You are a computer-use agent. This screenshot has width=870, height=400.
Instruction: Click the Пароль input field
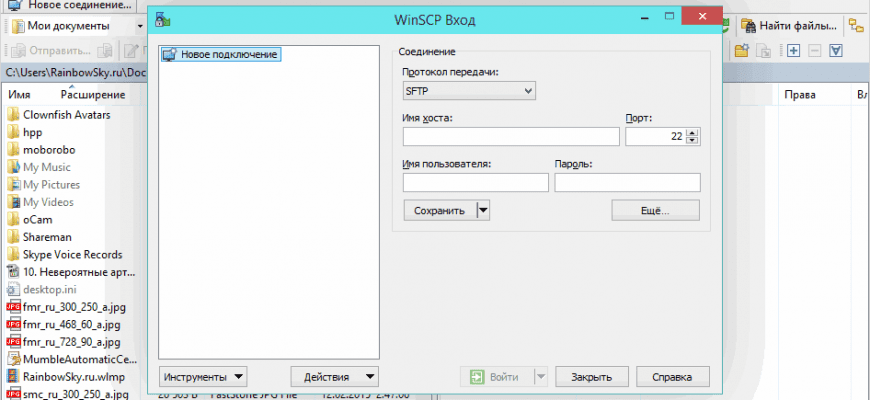click(x=628, y=183)
